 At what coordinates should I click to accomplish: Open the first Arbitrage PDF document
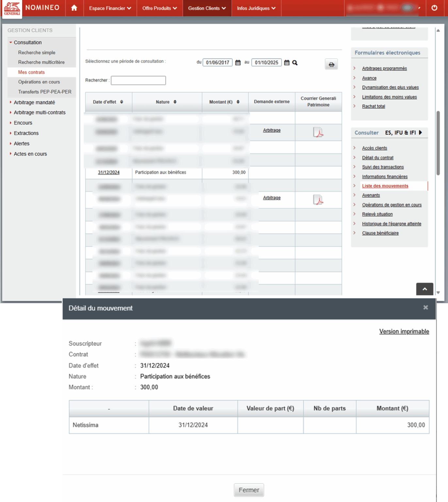click(x=318, y=132)
